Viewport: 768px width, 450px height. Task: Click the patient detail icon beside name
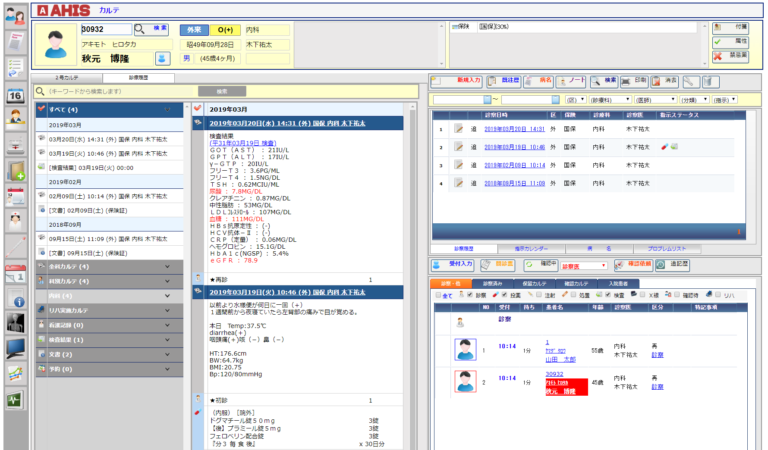pos(162,59)
